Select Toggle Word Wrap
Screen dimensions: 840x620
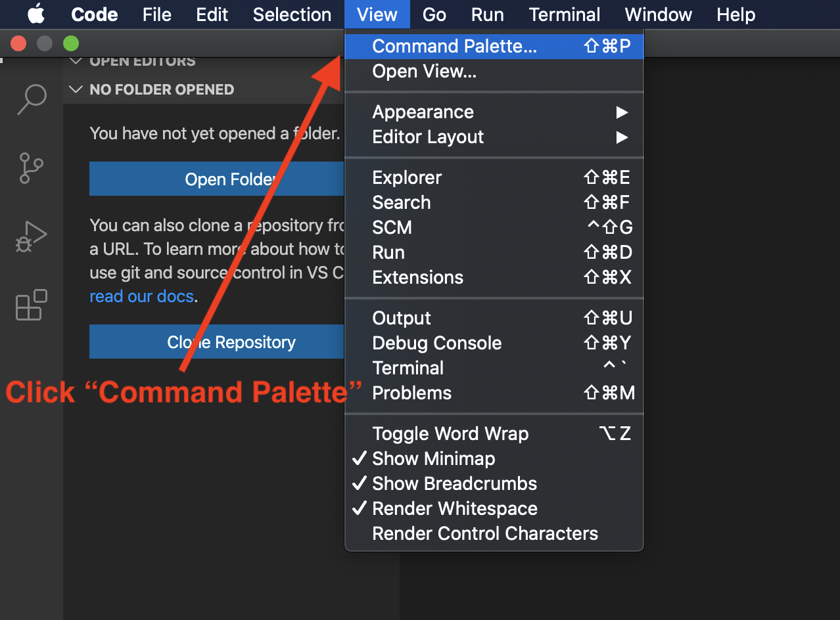450,433
